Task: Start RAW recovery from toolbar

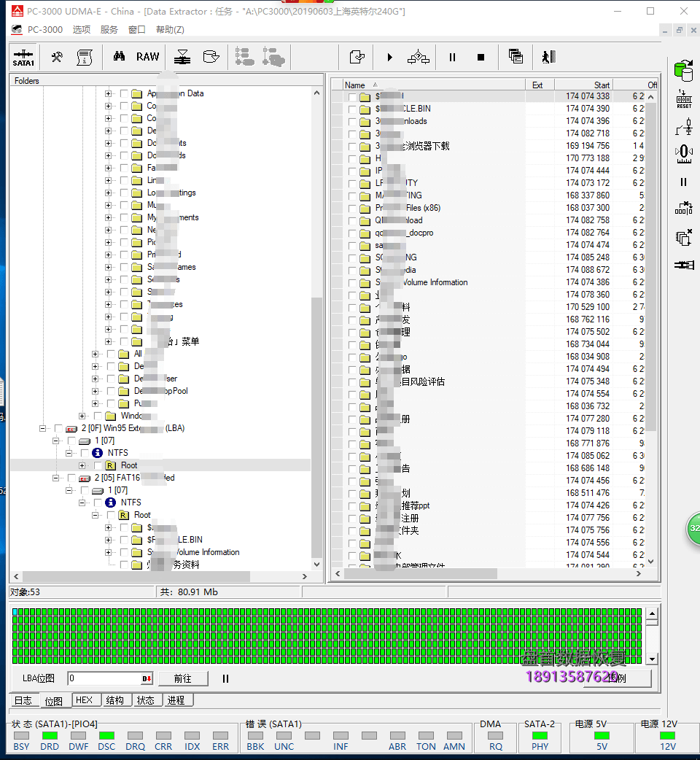Action: [x=147, y=57]
